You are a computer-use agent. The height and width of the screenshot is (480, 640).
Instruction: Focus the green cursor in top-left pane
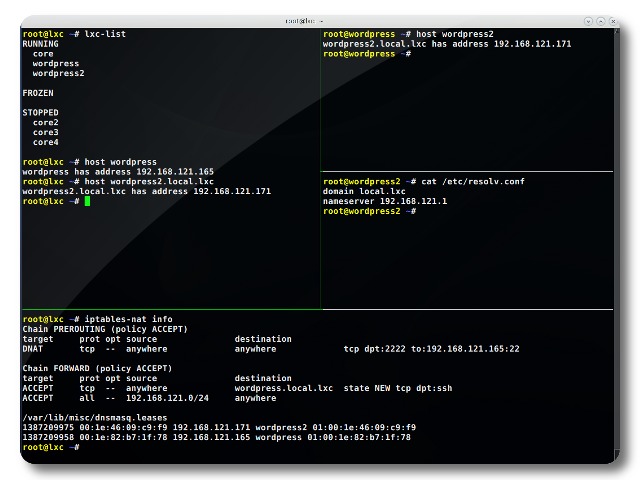click(87, 201)
